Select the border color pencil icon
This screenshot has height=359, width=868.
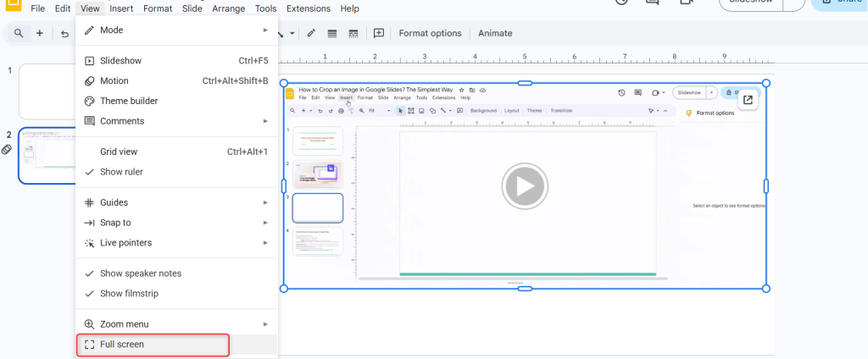pyautogui.click(x=311, y=33)
